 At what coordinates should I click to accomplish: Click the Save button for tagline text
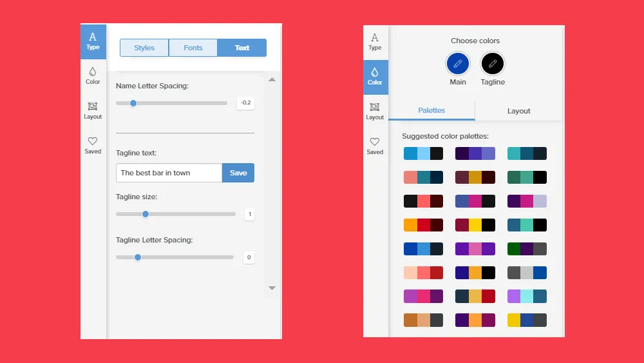238,173
